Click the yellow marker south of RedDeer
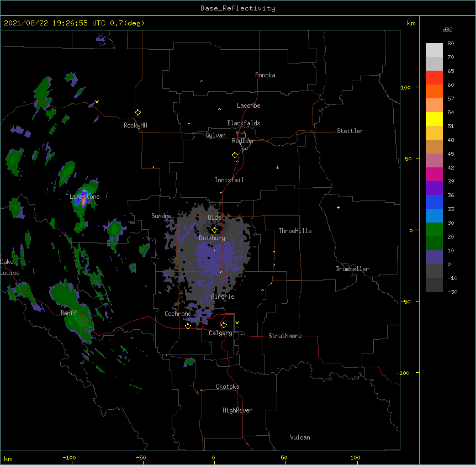The image size is (476, 465). pyautogui.click(x=235, y=155)
